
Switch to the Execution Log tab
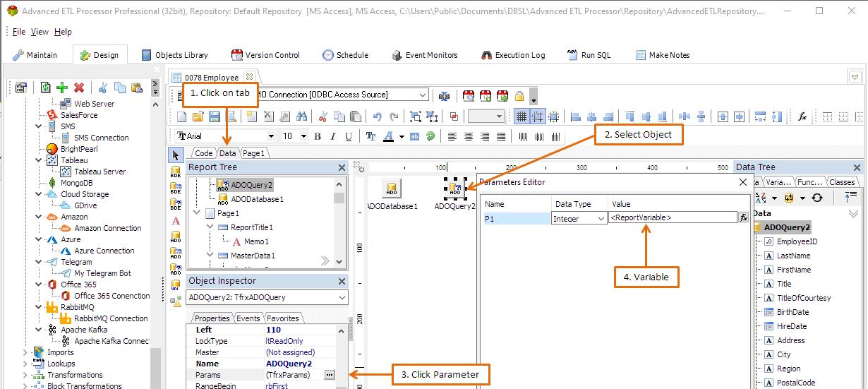click(513, 55)
